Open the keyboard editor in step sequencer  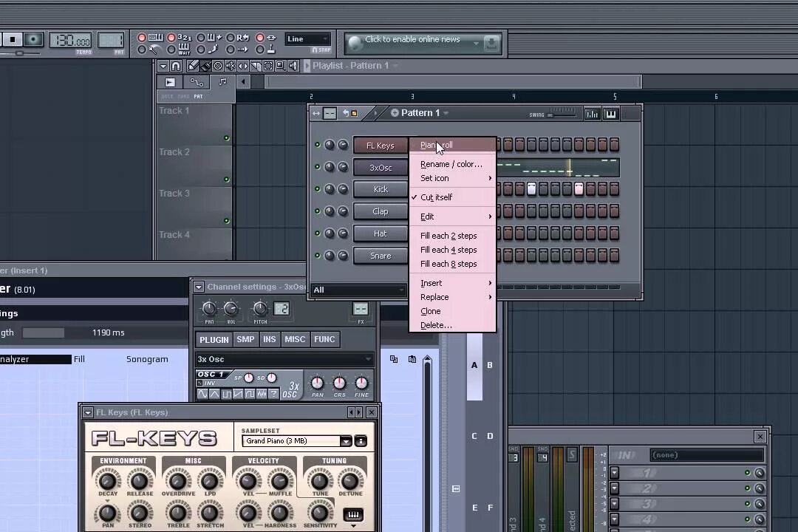[611, 114]
